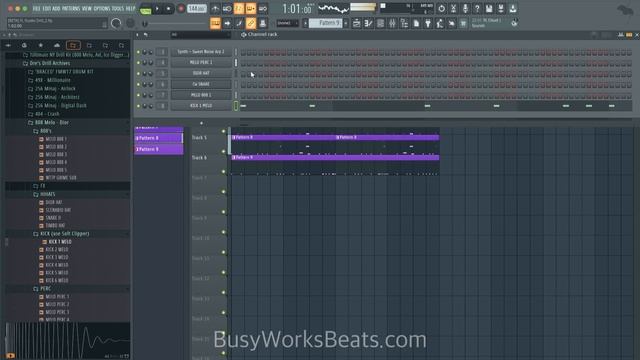The height and width of the screenshot is (360, 640).
Task: Toggle song/pattern mode switch
Action: tap(145, 9)
